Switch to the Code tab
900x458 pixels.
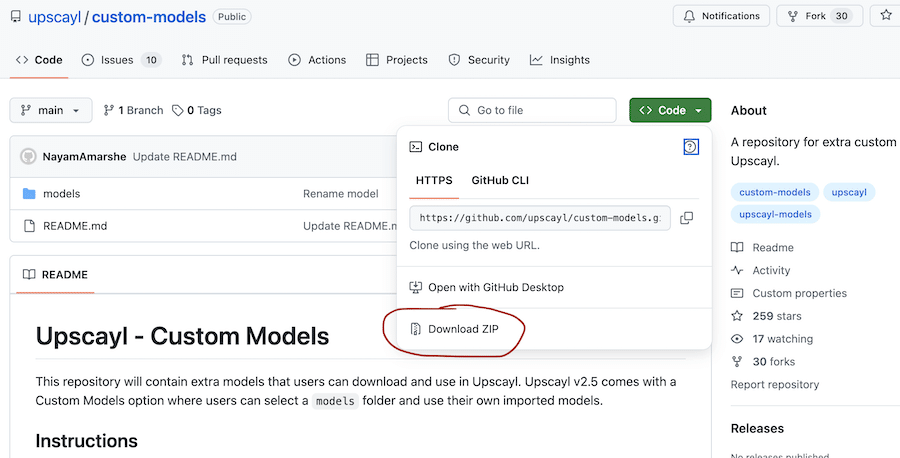tap(39, 60)
